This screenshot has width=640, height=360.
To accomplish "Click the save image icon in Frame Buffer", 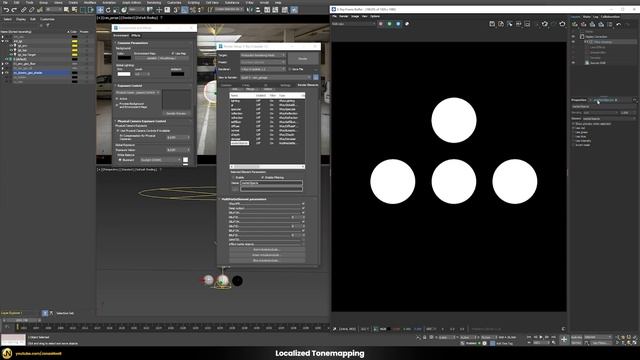I will tap(492, 24).
